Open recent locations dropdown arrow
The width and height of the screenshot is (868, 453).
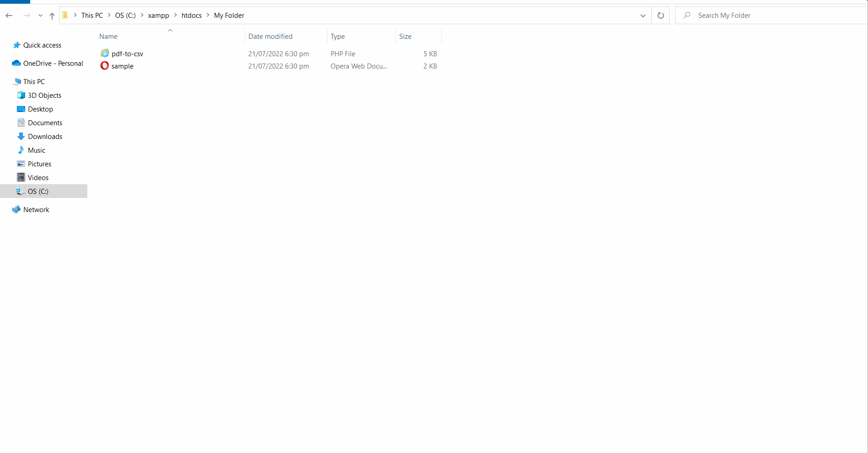40,16
